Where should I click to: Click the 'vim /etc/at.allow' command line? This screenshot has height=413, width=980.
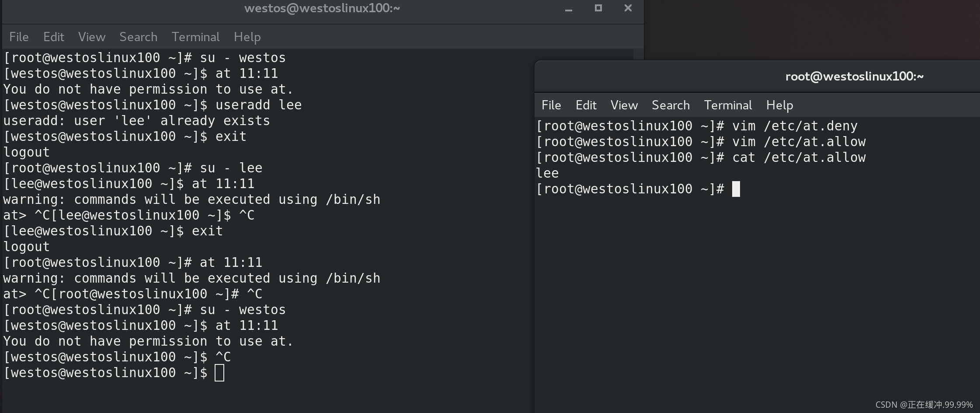701,142
